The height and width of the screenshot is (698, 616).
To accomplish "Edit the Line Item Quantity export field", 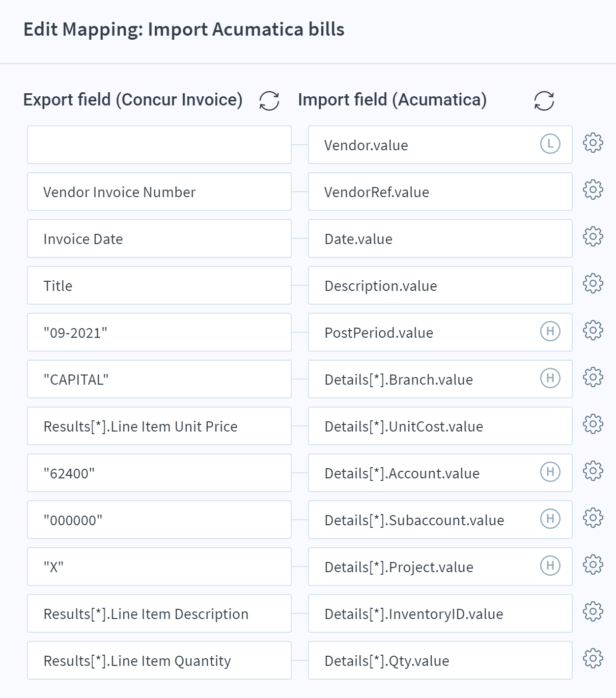I will click(159, 660).
